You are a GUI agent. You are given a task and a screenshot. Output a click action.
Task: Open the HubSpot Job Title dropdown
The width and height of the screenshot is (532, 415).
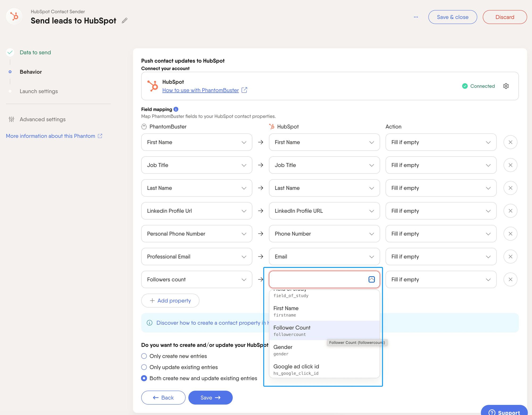tap(324, 165)
